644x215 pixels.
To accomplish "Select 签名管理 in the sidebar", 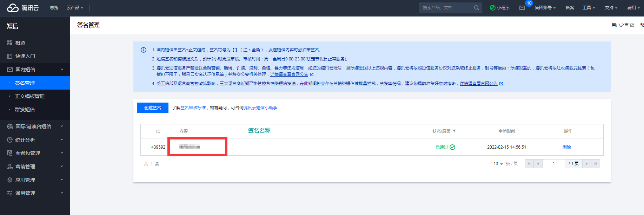I will click(x=35, y=83).
